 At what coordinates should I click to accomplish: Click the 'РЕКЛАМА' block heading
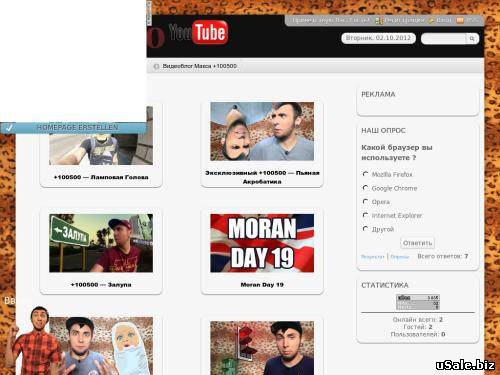pos(378,94)
